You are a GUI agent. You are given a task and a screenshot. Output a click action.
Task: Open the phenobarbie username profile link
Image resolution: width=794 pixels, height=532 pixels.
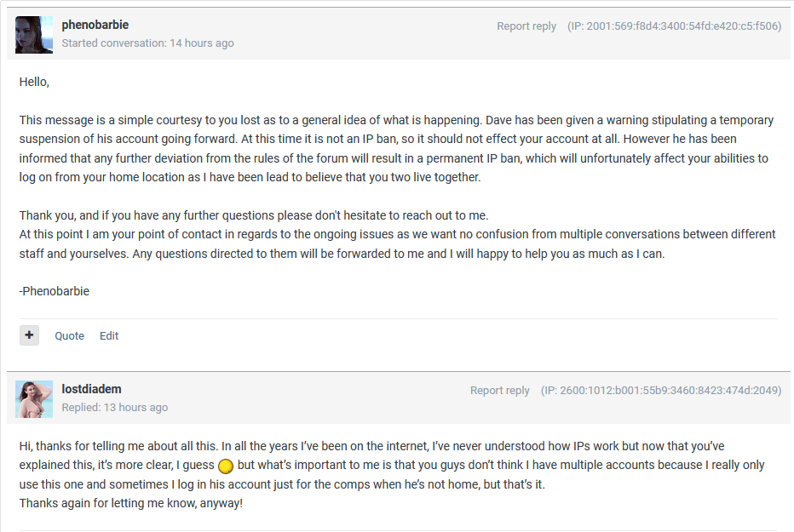tap(95, 25)
